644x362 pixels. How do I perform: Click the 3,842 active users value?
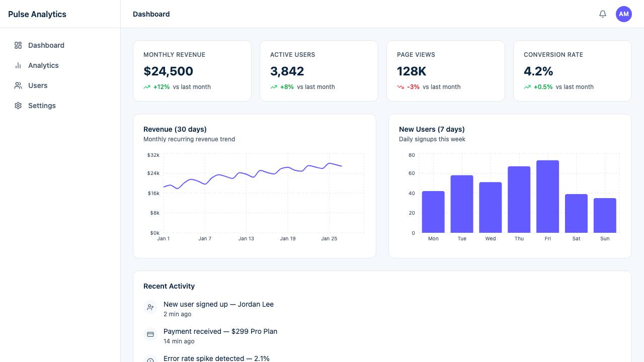pyautogui.click(x=287, y=71)
